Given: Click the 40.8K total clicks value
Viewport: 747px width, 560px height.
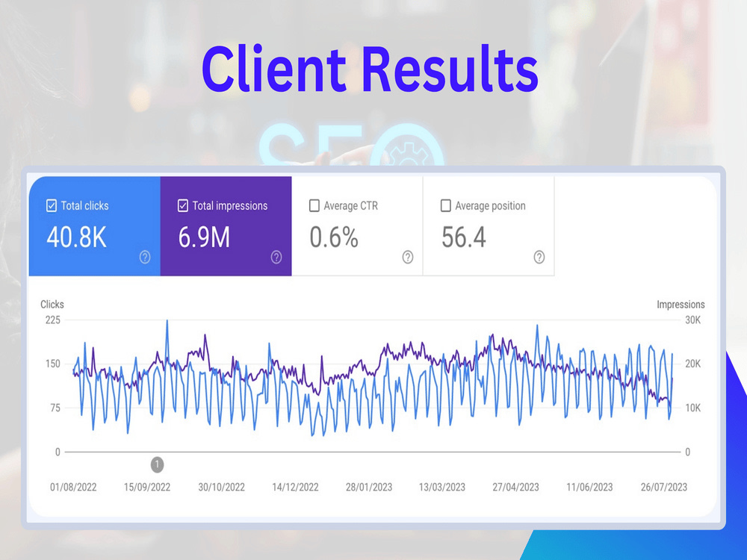Looking at the screenshot, I should click(x=76, y=237).
